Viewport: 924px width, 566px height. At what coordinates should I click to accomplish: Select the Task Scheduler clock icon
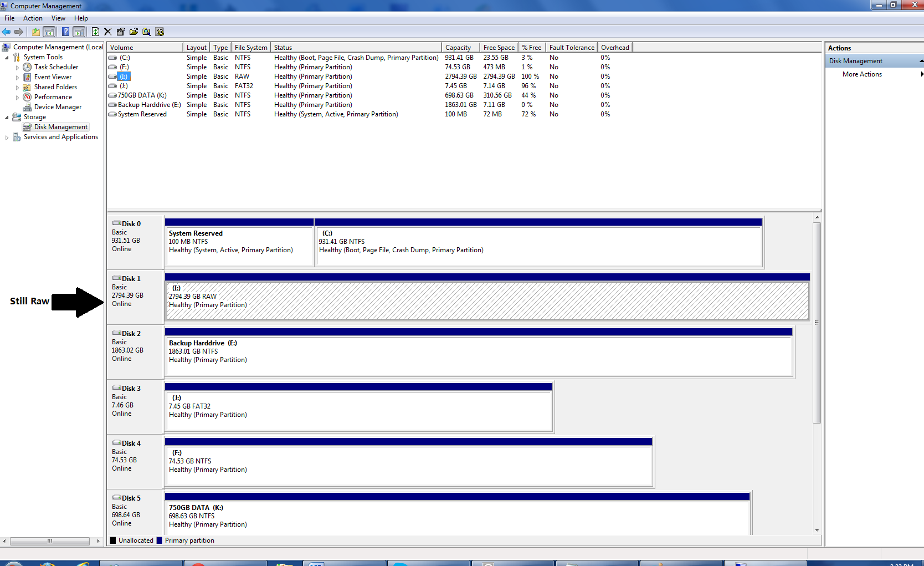point(27,67)
